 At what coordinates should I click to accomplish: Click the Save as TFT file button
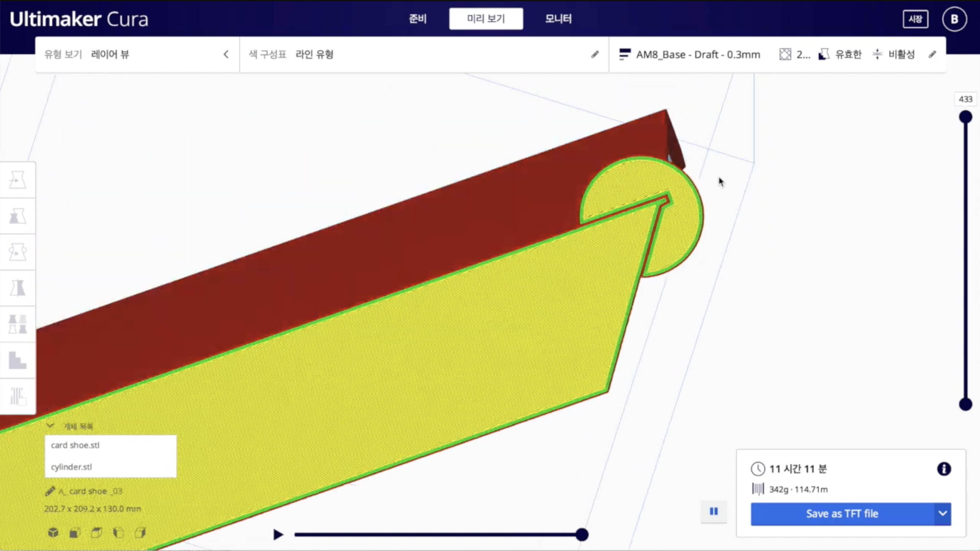pos(842,514)
